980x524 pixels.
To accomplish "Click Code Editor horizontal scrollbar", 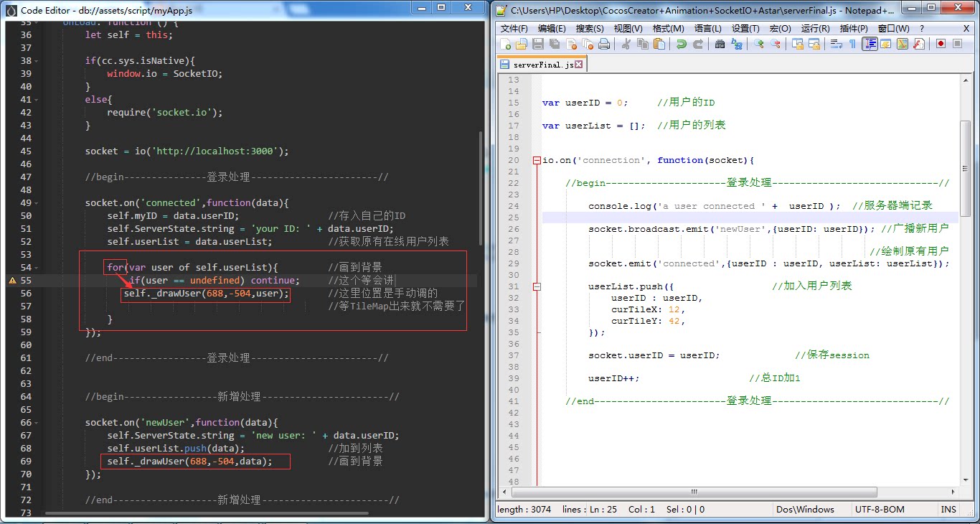I will point(207,513).
